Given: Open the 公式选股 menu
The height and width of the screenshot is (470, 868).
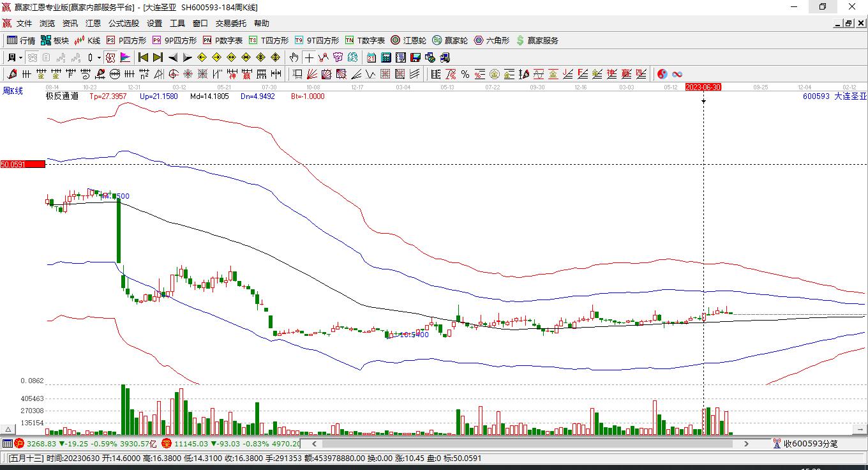Looking at the screenshot, I should click(124, 24).
